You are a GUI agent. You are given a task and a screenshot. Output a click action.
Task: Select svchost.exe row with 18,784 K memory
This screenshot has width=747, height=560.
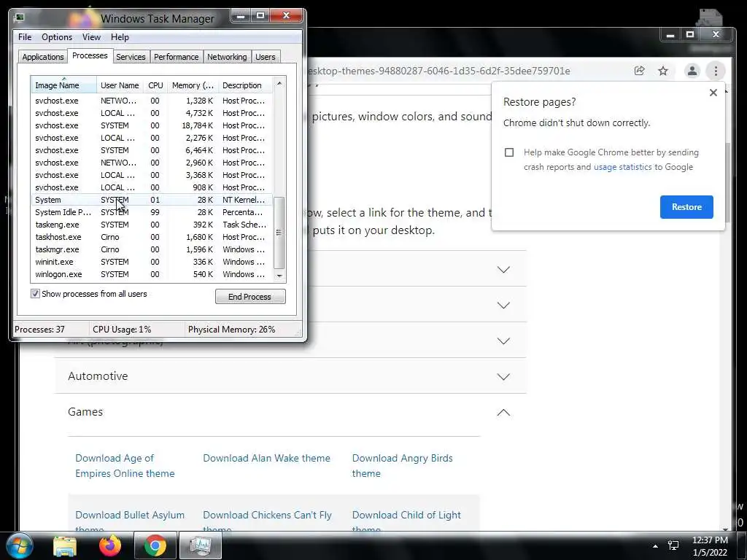point(152,125)
